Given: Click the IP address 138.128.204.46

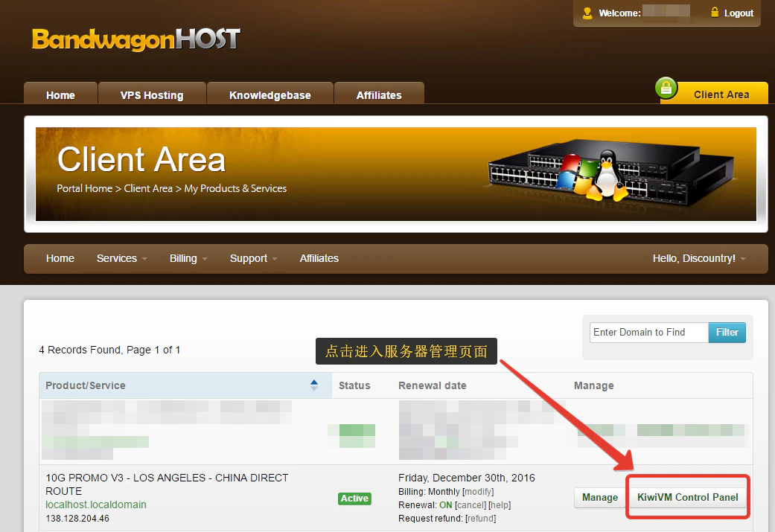Looking at the screenshot, I should (x=77, y=519).
